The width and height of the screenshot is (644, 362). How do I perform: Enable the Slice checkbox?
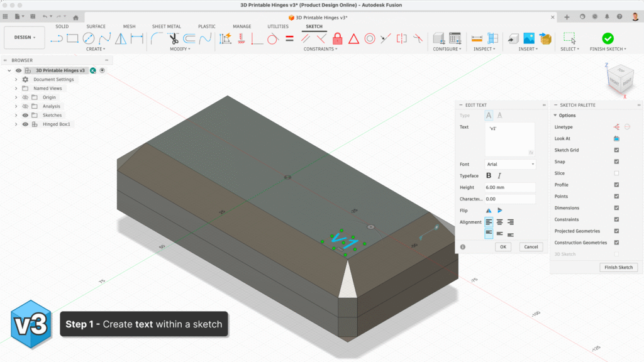coord(616,173)
